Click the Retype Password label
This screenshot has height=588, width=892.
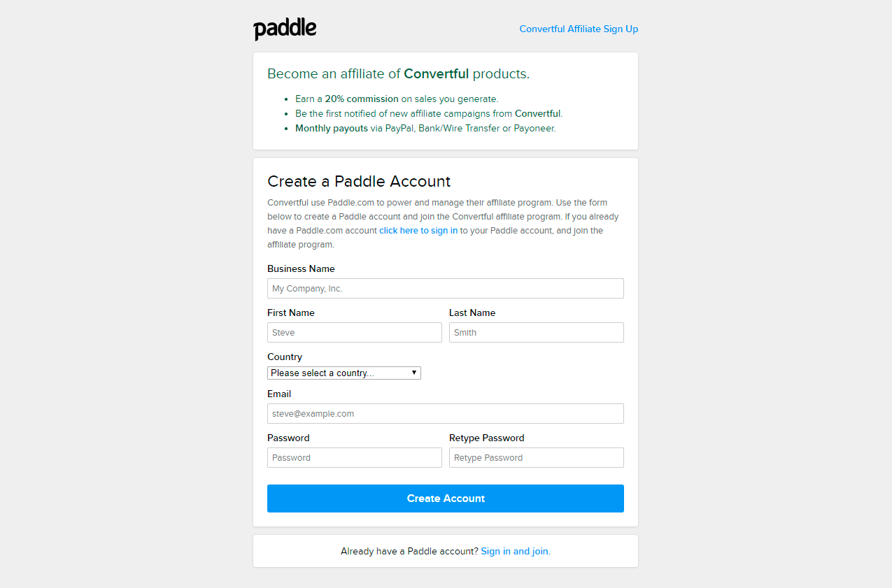487,438
